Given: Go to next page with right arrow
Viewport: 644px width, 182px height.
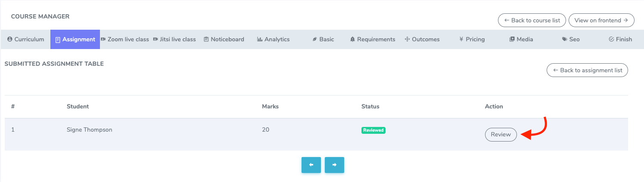Looking at the screenshot, I should (x=334, y=165).
